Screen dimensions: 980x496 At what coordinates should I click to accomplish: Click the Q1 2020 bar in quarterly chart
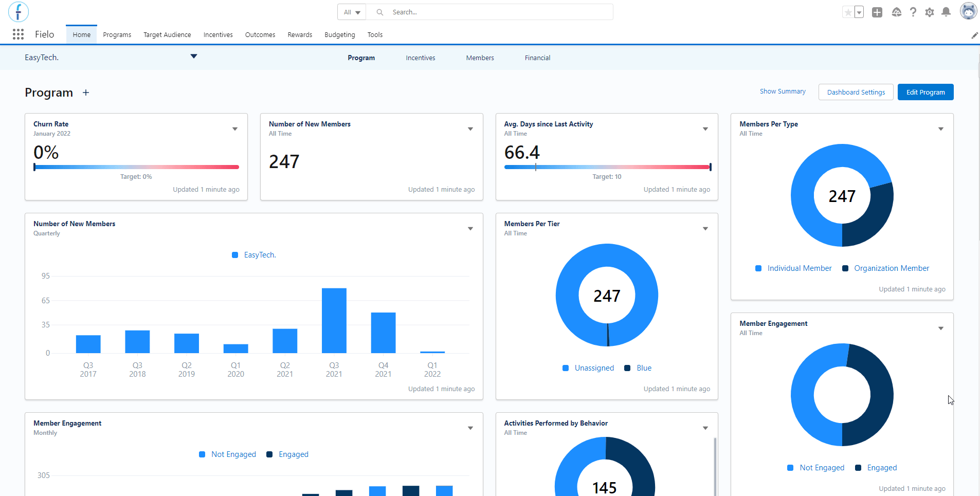point(236,348)
